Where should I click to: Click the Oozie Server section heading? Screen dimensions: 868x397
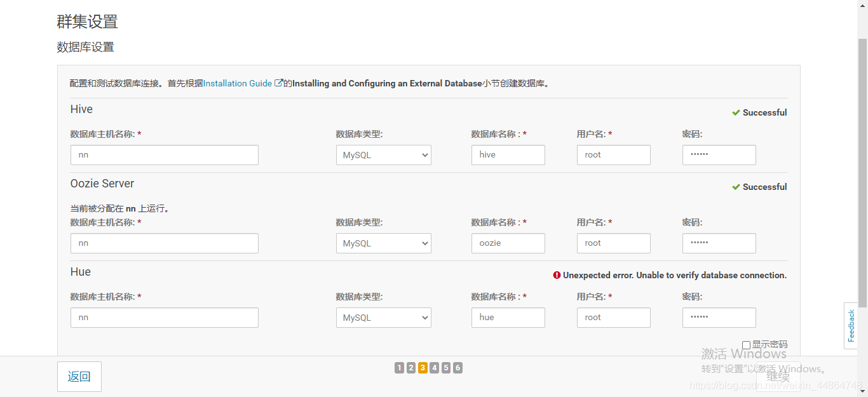pos(102,184)
